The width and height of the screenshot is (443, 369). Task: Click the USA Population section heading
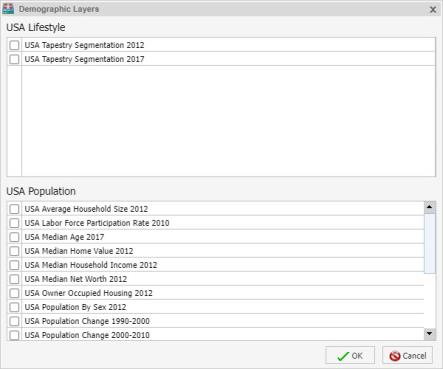click(41, 191)
